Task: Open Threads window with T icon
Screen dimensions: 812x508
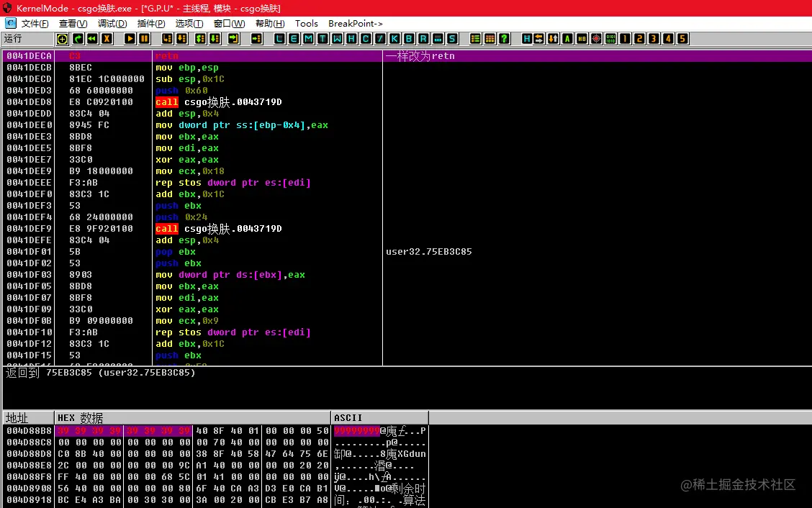Action: click(322, 39)
